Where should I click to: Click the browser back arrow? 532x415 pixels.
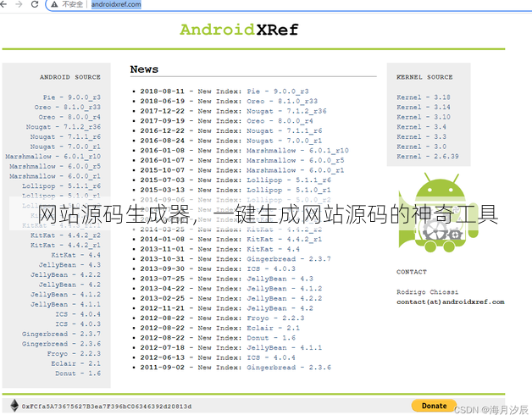click(3, 4)
